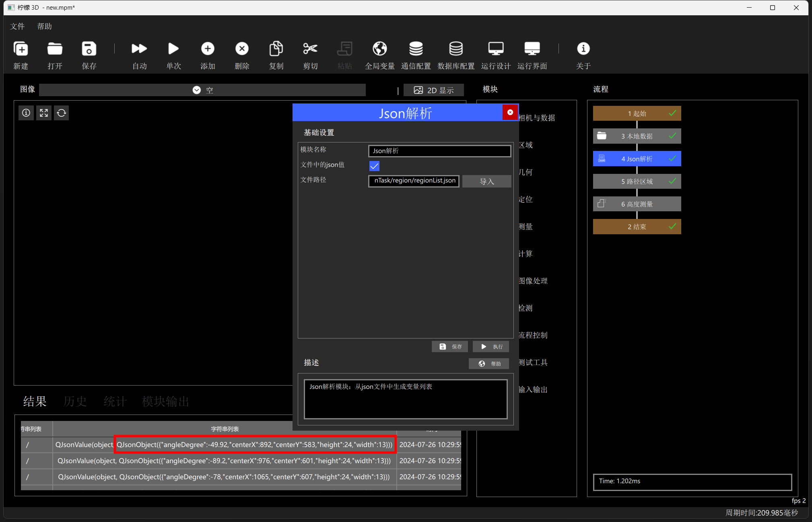The height and width of the screenshot is (522, 812).
Task: Click the 复制 (Copy) toolbar icon
Action: coord(276,49)
